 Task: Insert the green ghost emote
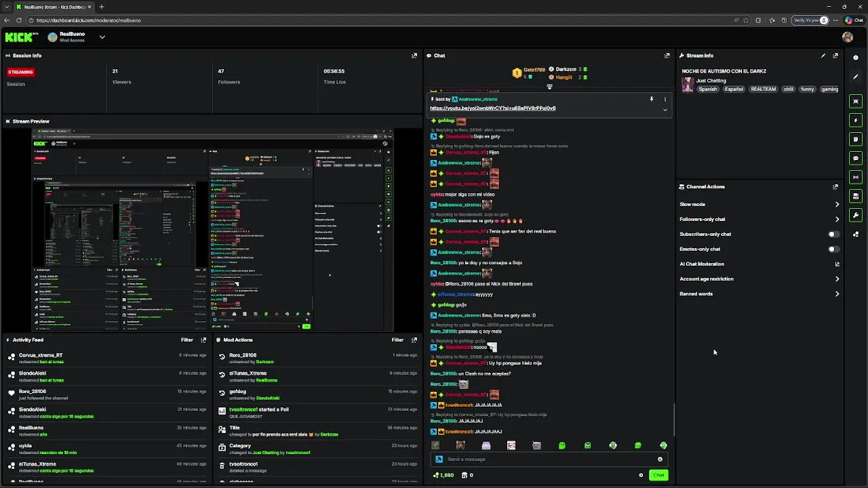coord(562,445)
